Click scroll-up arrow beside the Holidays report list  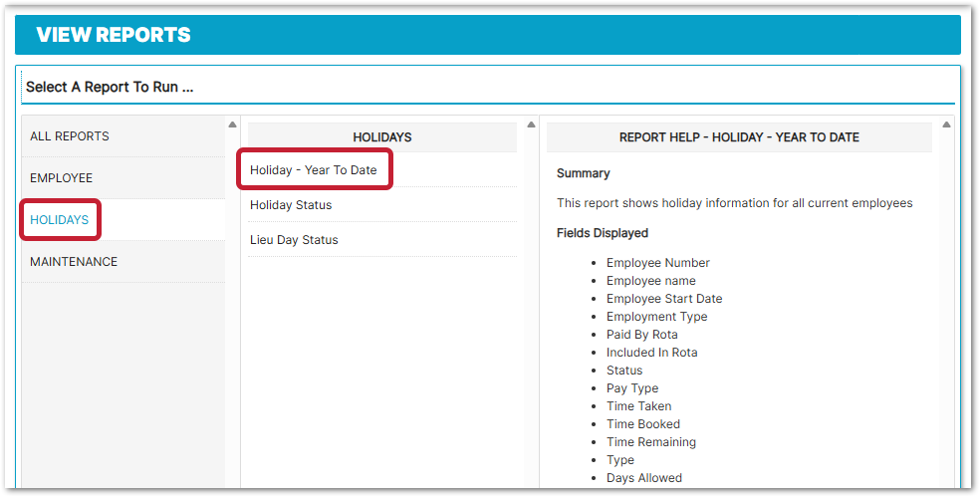pos(531,125)
